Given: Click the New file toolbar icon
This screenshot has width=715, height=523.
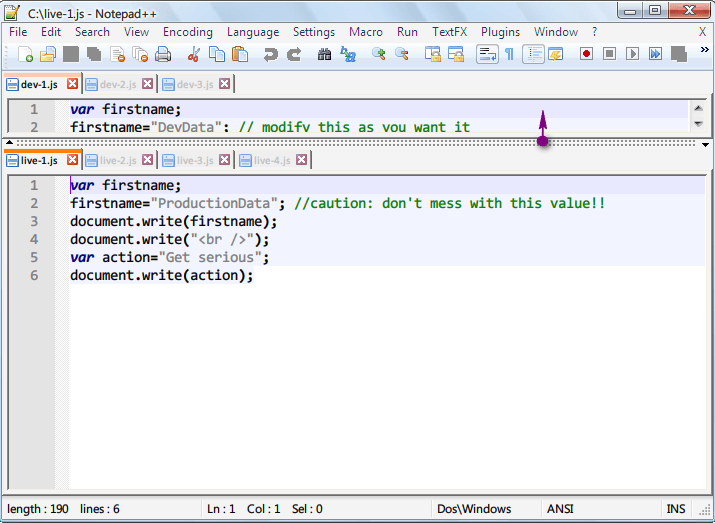Looking at the screenshot, I should click(25, 54).
